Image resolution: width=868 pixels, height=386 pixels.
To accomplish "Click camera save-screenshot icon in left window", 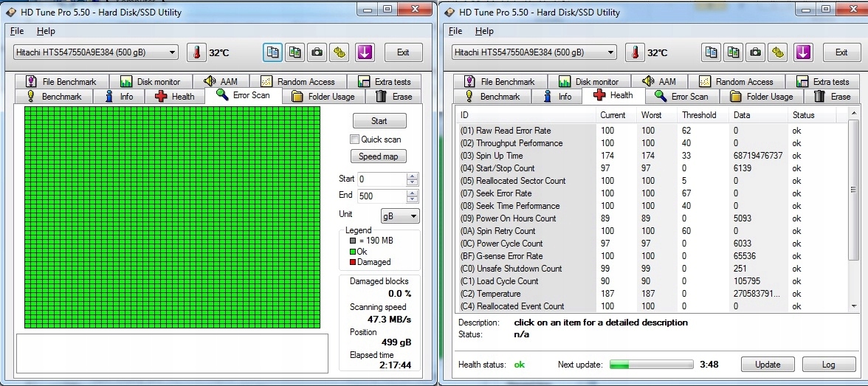I will coord(317,52).
